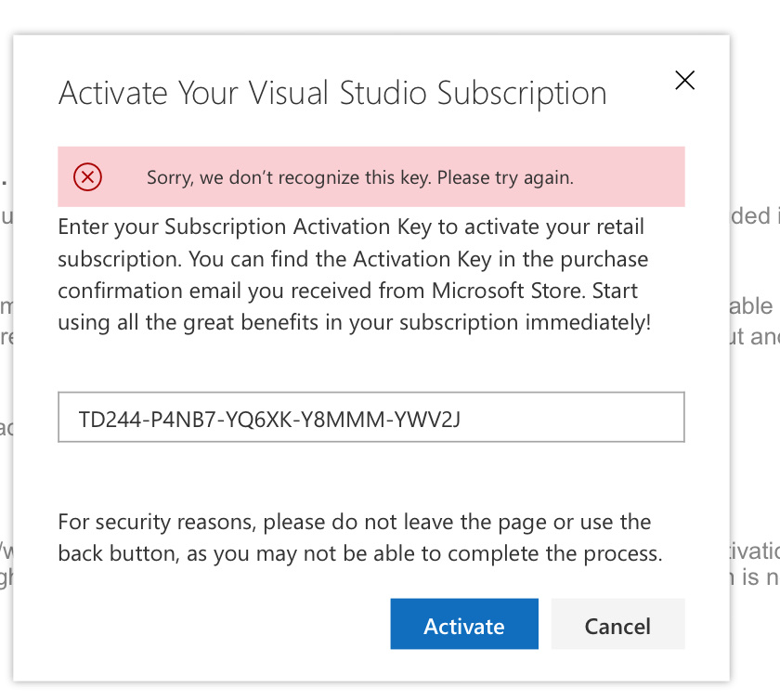Screen dimensions: 780x700
Task: Click the blue Activate action
Action: coord(464,624)
